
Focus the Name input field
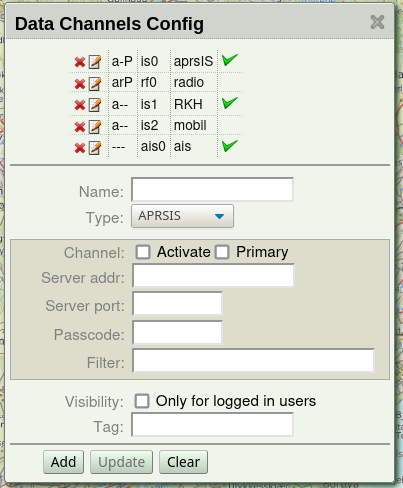pyautogui.click(x=212, y=190)
